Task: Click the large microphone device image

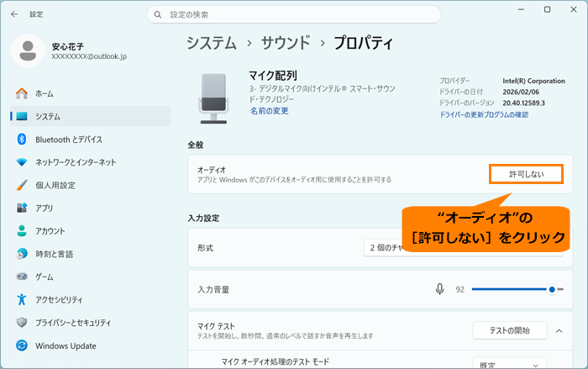Action: (x=213, y=98)
